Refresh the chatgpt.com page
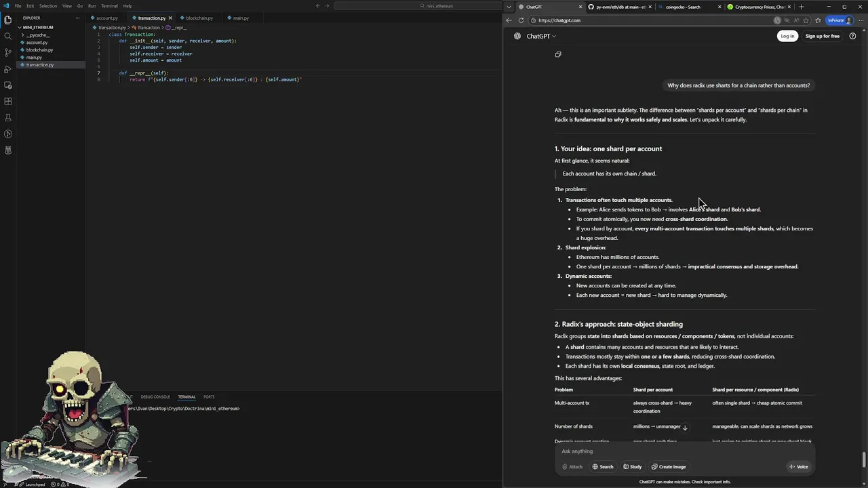Screen dimensions: 868x488 click(521, 20)
